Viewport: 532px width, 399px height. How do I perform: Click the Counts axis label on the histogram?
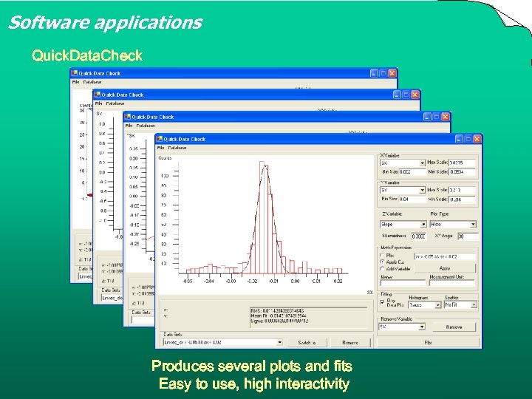pos(165,158)
